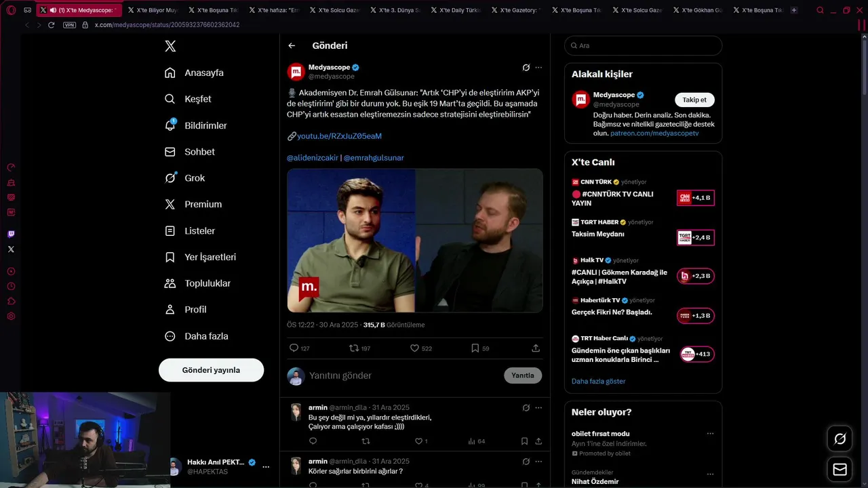
Task: Open Opera sidebar history clock
Action: coord(11,286)
